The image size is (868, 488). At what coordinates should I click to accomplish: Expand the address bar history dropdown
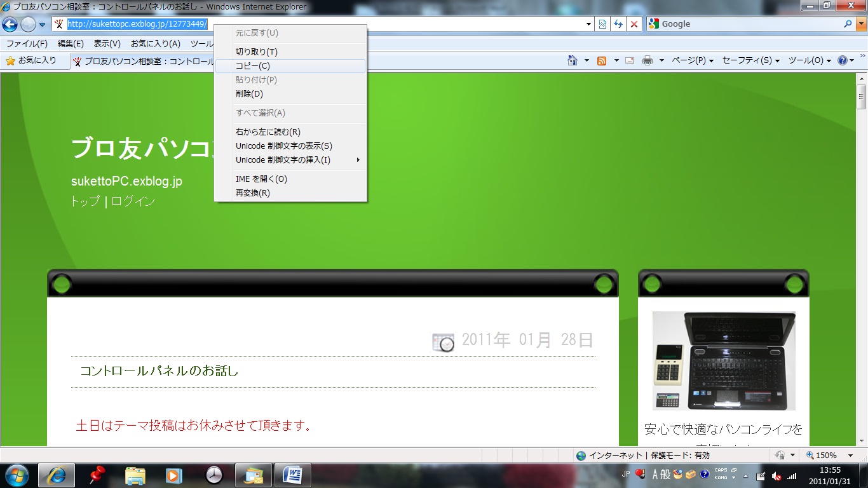tap(588, 24)
